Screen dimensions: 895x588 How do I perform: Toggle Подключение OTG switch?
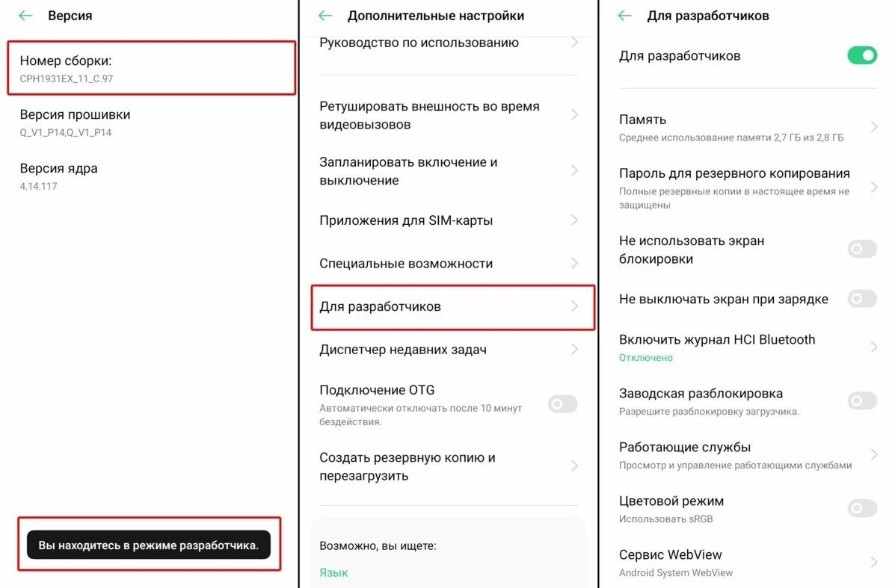point(562,404)
